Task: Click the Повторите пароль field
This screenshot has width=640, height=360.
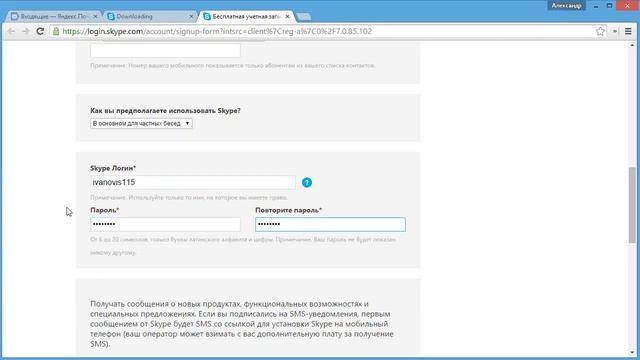Action: click(330, 224)
